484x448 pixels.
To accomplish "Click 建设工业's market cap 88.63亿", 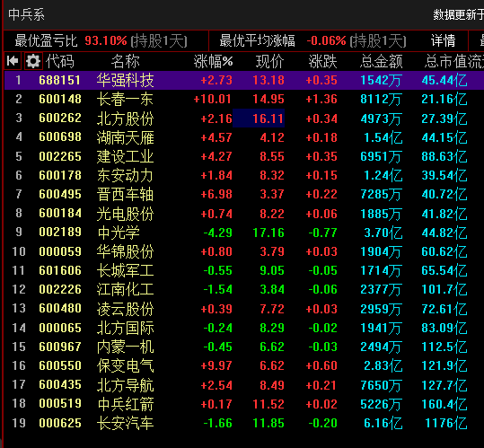I will coord(444,156).
